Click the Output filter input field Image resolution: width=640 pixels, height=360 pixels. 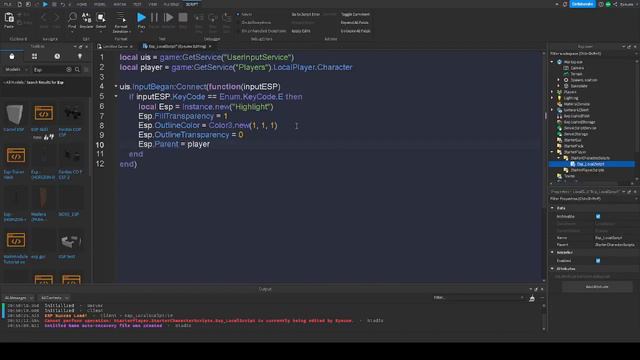pos(478,298)
